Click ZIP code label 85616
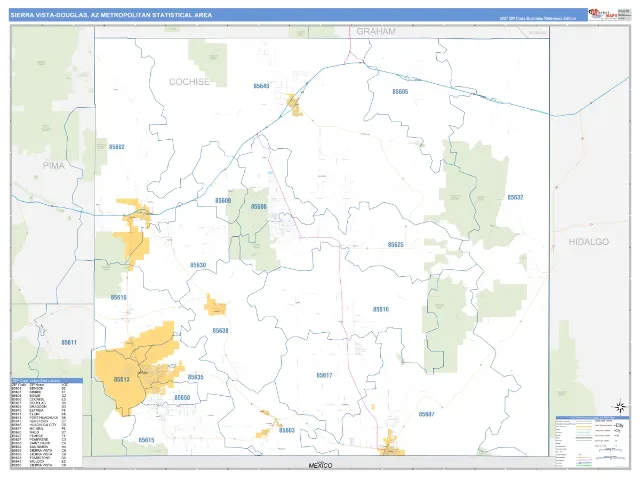The image size is (640, 480). (x=119, y=297)
